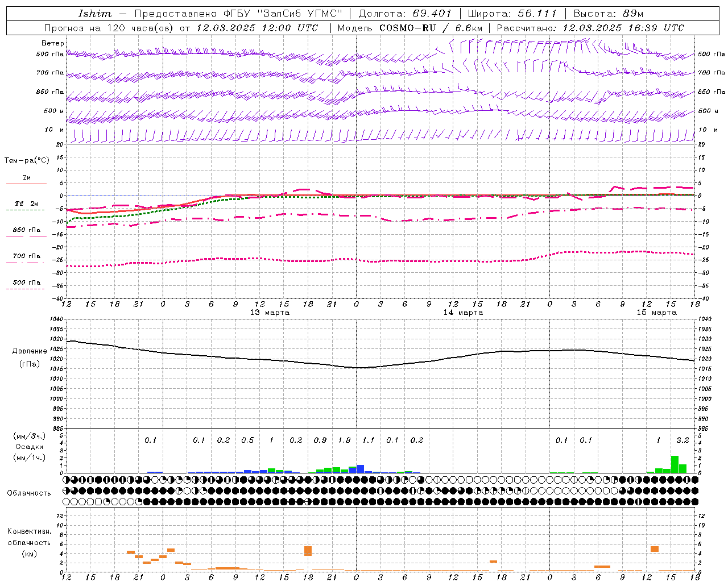
Task: Click the forecast start time 12.03.2025 12:00 UTC
Action: (257, 28)
